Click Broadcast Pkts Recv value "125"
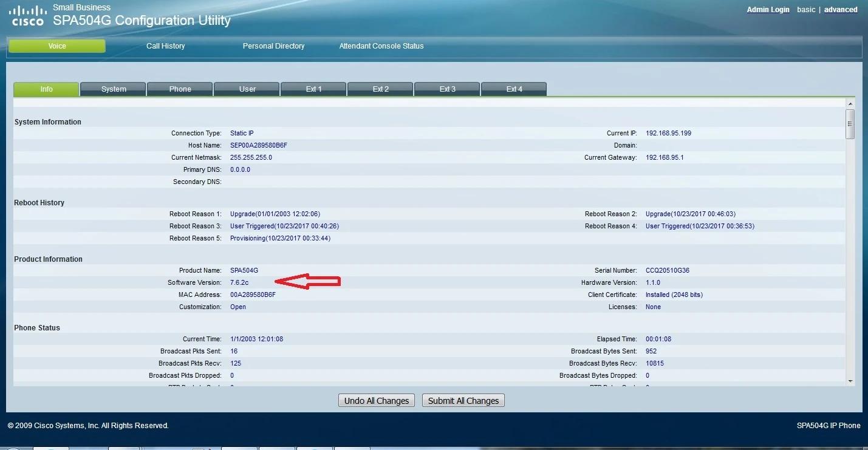The width and height of the screenshot is (868, 450). click(236, 363)
